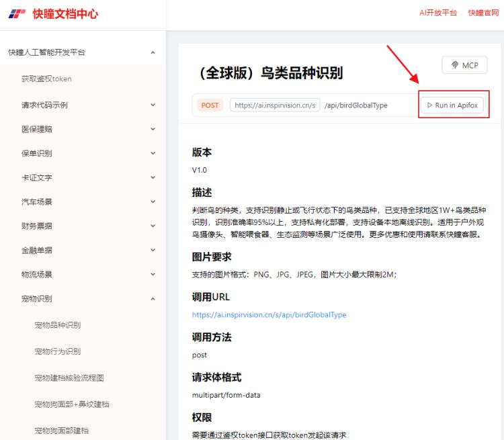Click the 权限 heading
This screenshot has width=504, height=440.
[x=202, y=418]
